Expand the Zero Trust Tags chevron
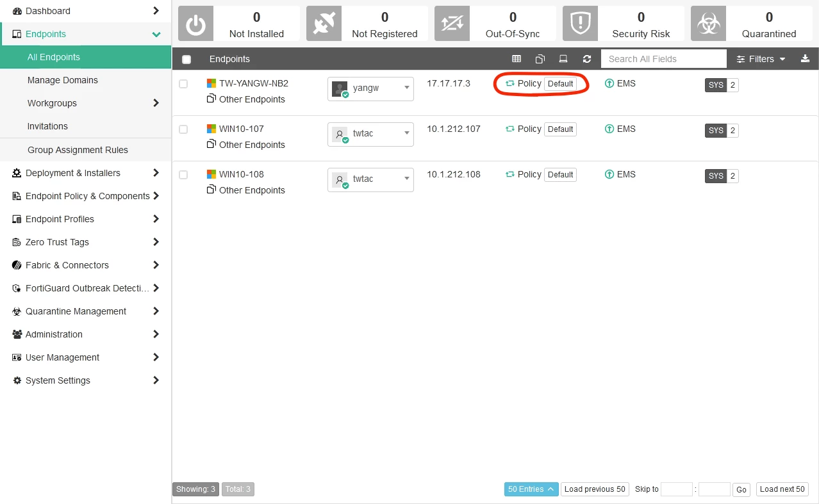Image resolution: width=819 pixels, height=504 pixels. (x=156, y=242)
